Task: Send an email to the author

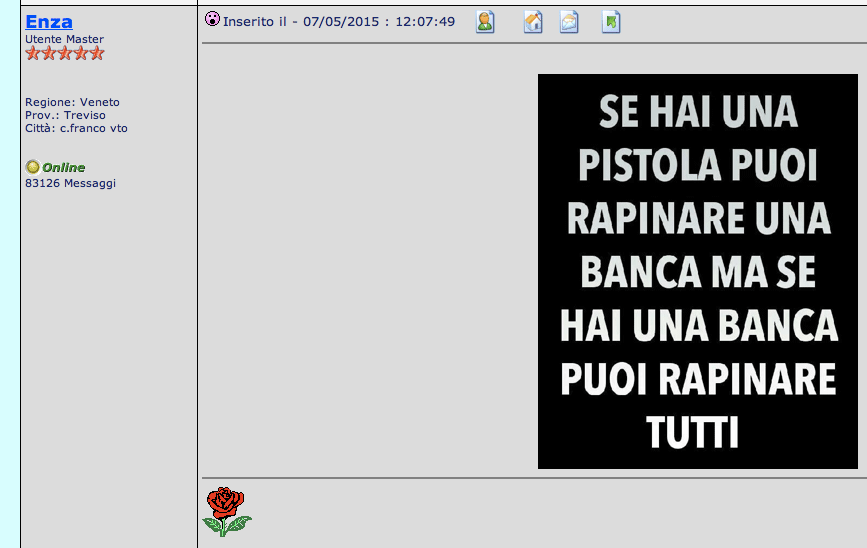Action: coord(569,22)
